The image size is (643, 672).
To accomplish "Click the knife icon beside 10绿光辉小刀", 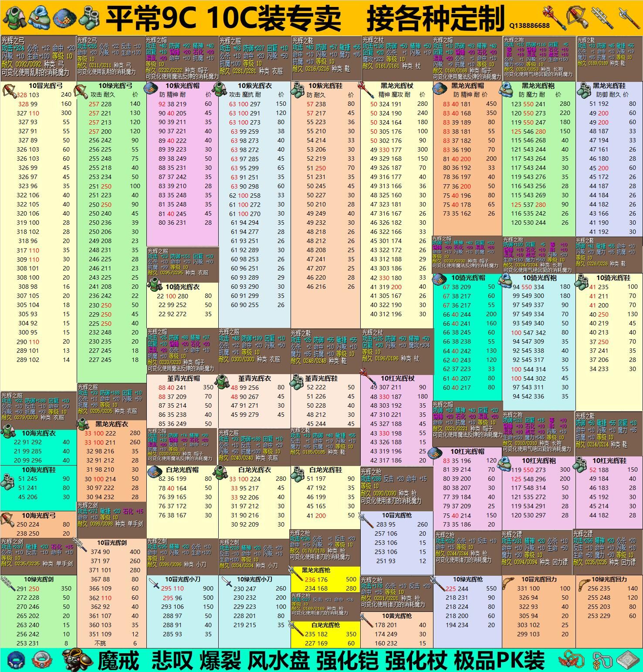I will [x=226, y=582].
